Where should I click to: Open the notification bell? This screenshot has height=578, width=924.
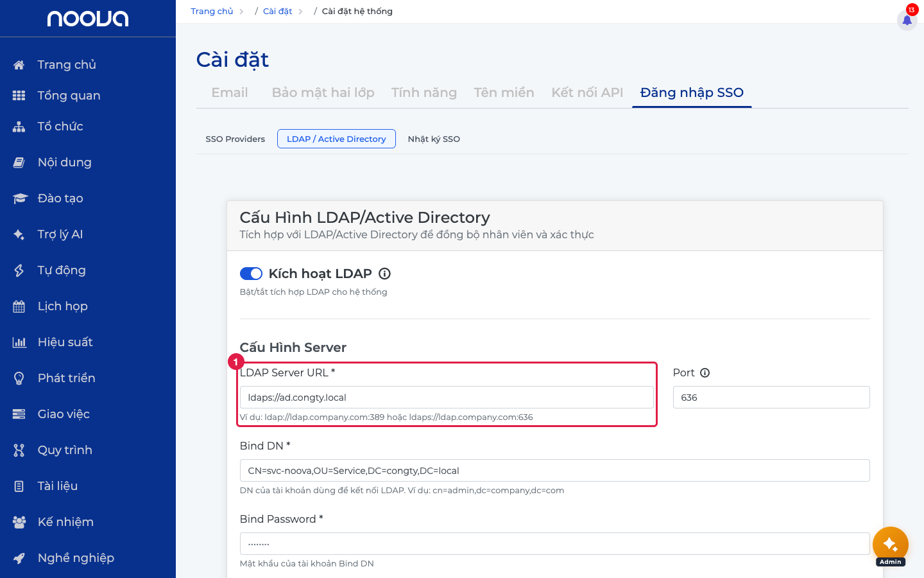907,19
